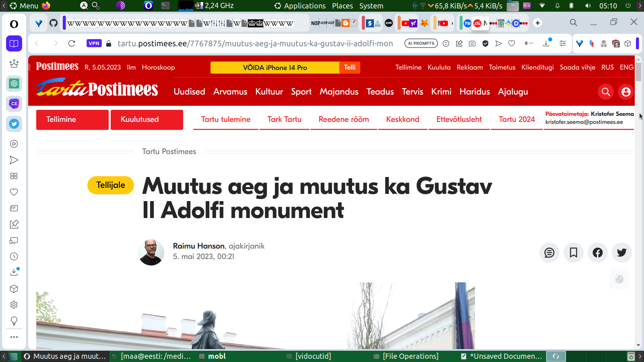This screenshot has height=362, width=644.
Task: Open Downloads icon in the sidebar
Action: tap(14, 272)
